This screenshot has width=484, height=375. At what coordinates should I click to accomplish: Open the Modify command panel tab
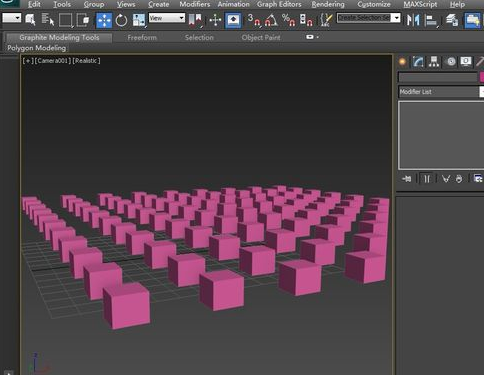coord(418,62)
